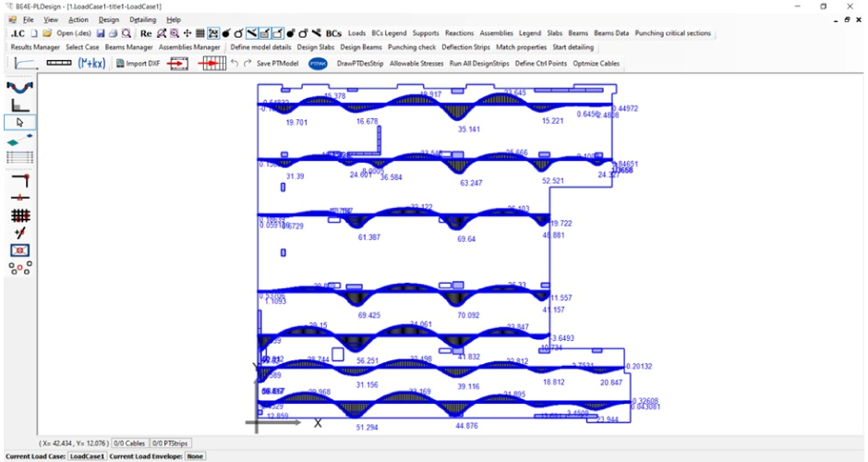868x462 pixels.
Task: Open the Detailing menu
Action: [x=142, y=19]
